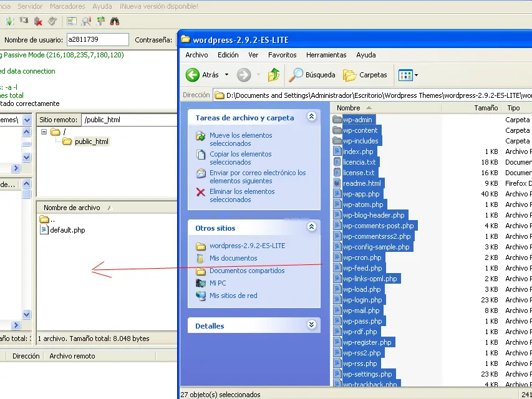
Task: Open Búsqueda search in Explorer toolbar
Action: (x=312, y=75)
